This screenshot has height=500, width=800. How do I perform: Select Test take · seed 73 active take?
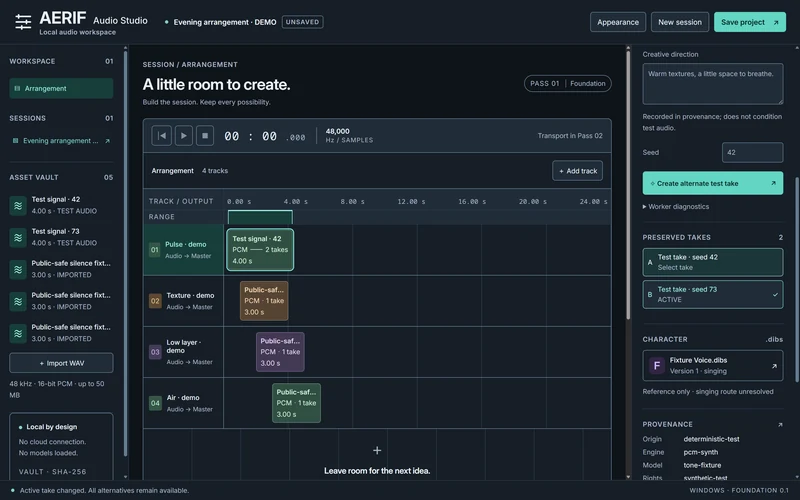pyautogui.click(x=713, y=294)
